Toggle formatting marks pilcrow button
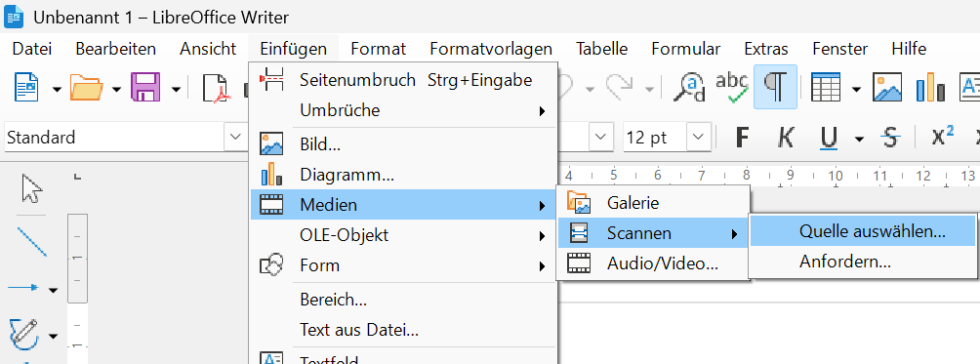Image resolution: width=980 pixels, height=364 pixels. tap(775, 87)
